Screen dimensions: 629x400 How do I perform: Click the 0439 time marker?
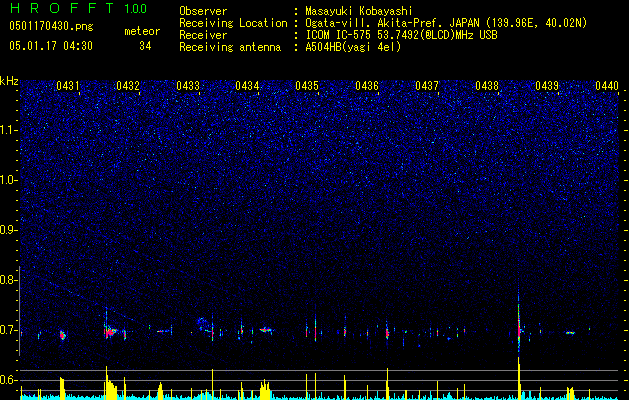(547, 86)
